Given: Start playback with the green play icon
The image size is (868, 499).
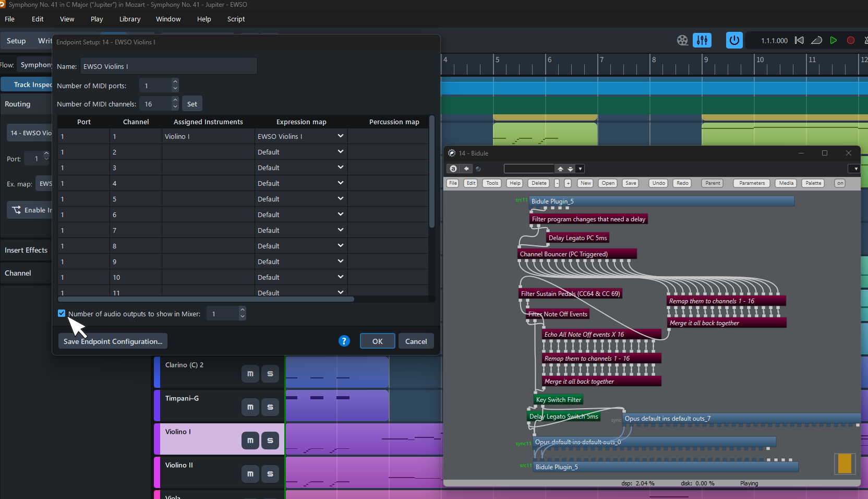Looking at the screenshot, I should point(834,40).
